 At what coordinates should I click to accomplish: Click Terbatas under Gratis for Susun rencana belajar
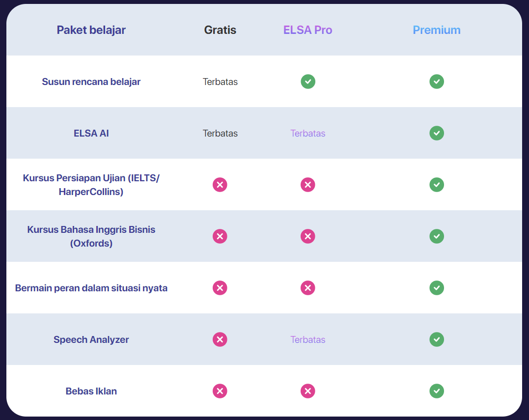click(220, 82)
